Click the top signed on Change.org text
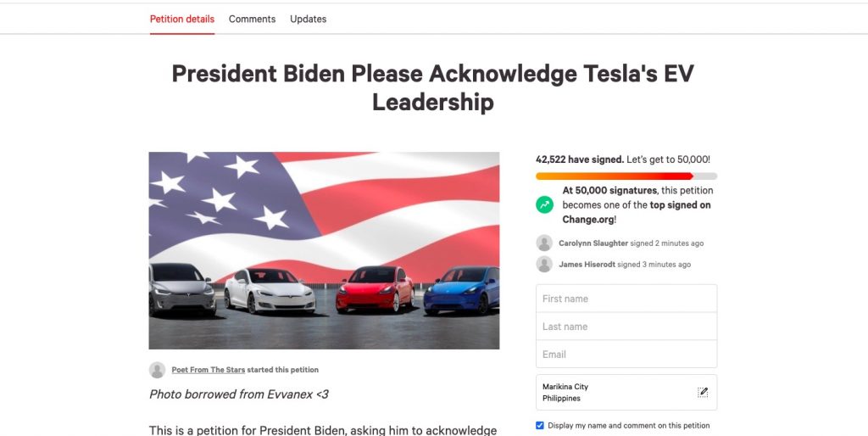 637,212
